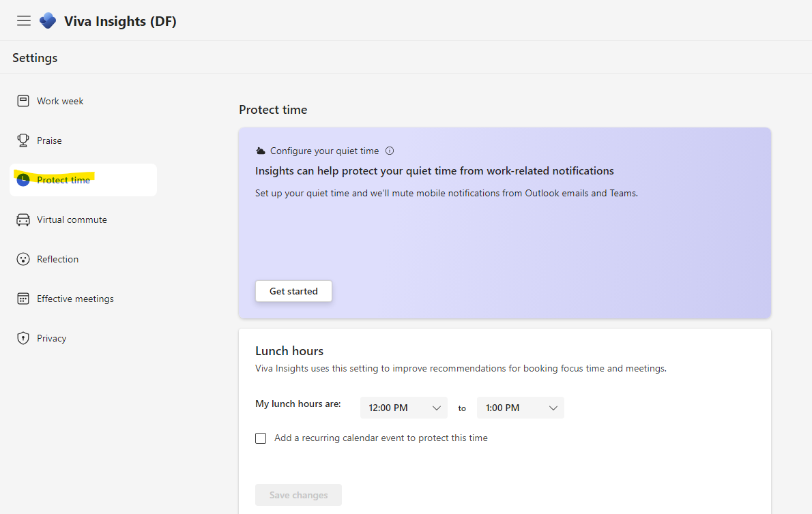Click the 'My lunch hours are:' label

point(298,404)
